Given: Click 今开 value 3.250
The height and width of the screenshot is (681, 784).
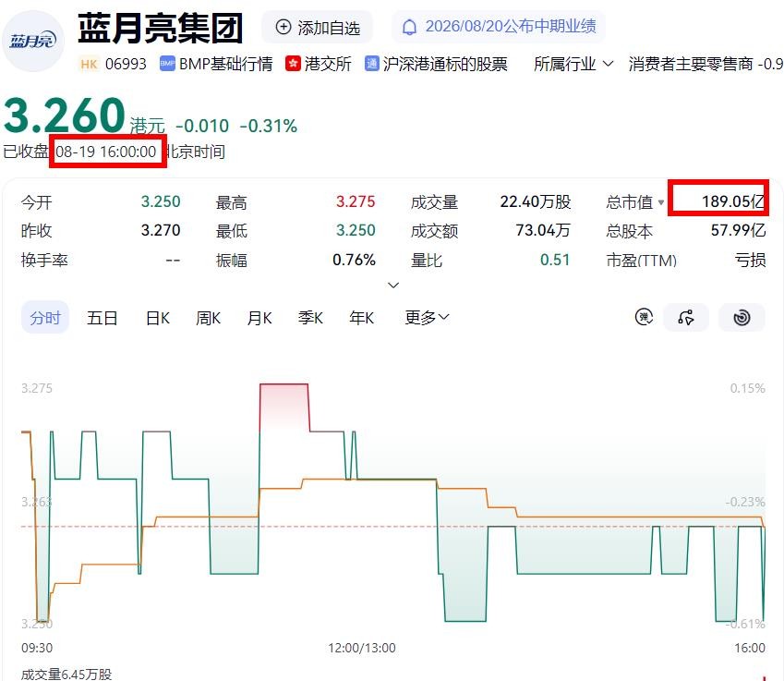Looking at the screenshot, I should [x=161, y=201].
